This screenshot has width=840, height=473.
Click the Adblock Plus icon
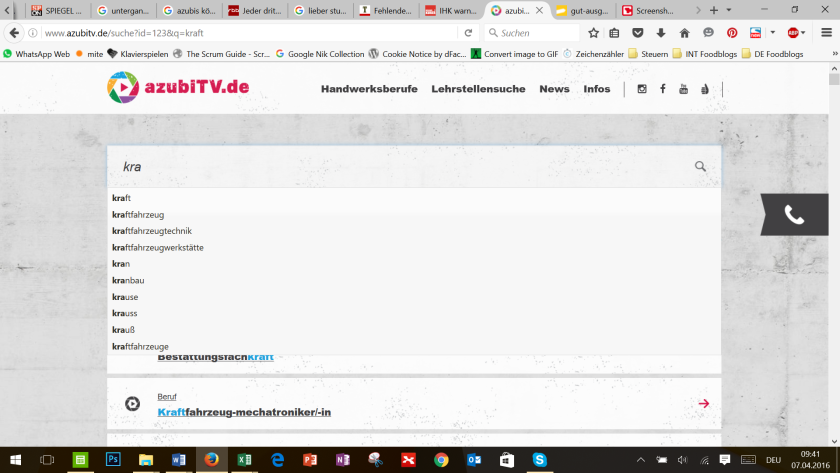click(x=793, y=33)
